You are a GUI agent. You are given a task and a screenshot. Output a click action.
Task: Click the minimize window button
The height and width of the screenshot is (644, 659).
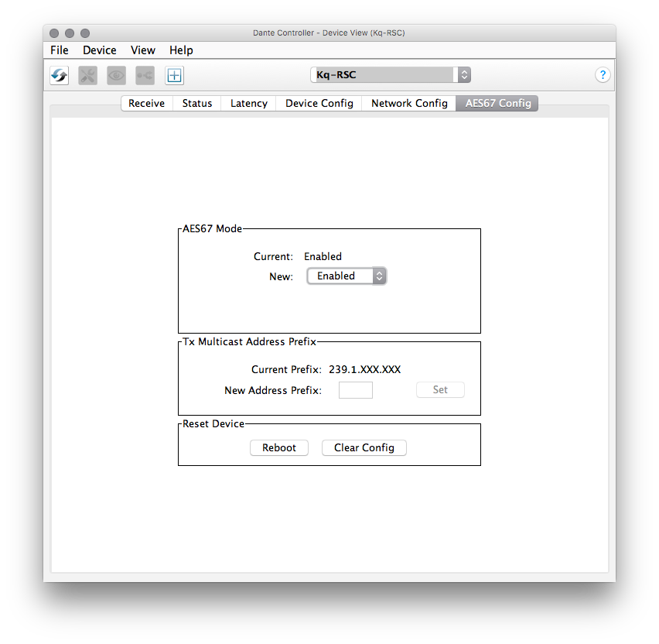click(x=70, y=33)
